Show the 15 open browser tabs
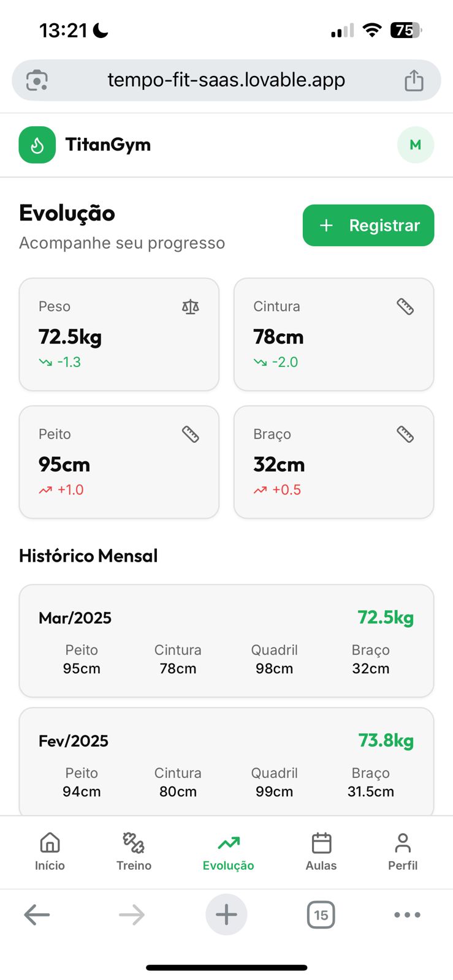This screenshot has height=980, width=453. click(x=321, y=915)
